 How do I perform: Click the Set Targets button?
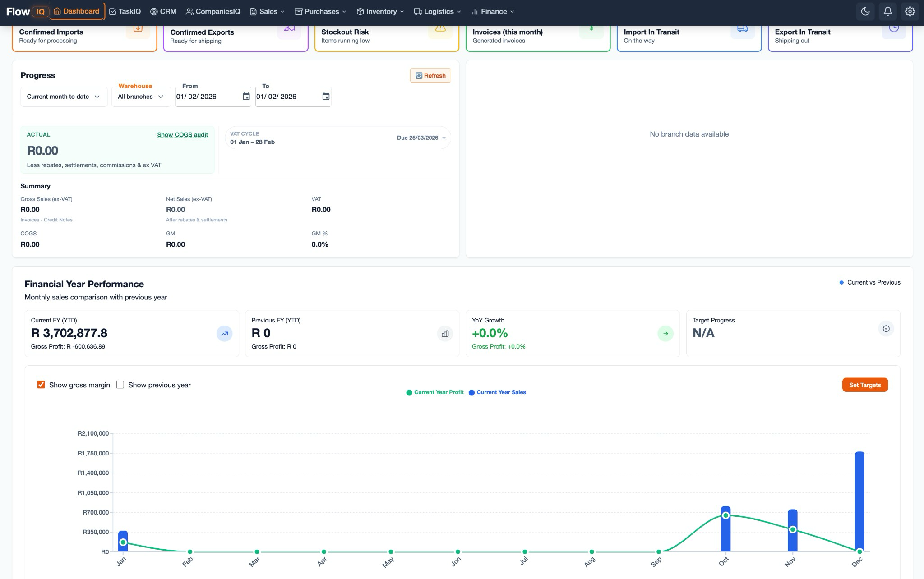pos(864,385)
